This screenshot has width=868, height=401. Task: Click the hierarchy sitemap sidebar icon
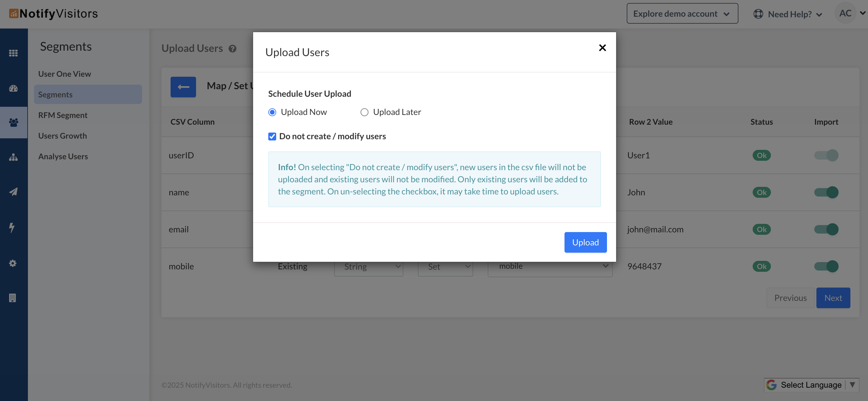pyautogui.click(x=13, y=157)
